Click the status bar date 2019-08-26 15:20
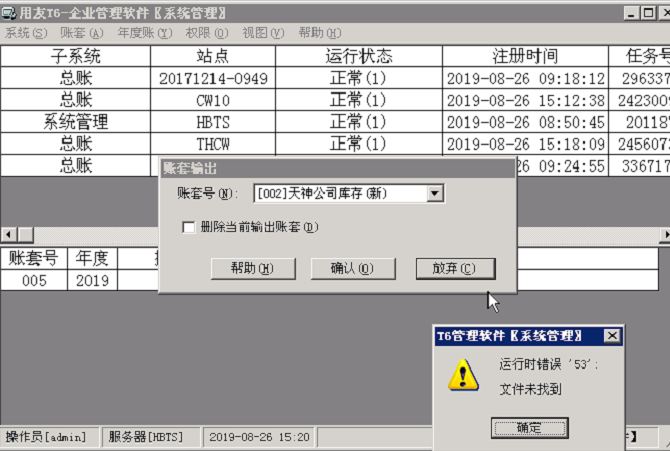The image size is (670, 451). pos(259,437)
